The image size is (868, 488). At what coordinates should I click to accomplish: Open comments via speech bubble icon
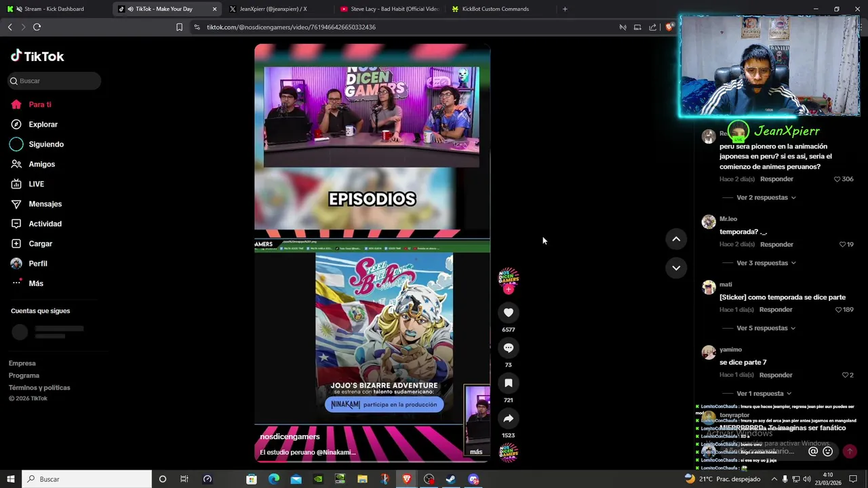click(509, 348)
